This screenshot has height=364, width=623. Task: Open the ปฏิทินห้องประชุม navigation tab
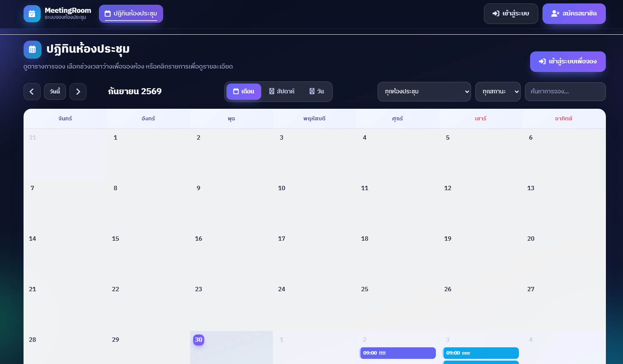click(131, 14)
